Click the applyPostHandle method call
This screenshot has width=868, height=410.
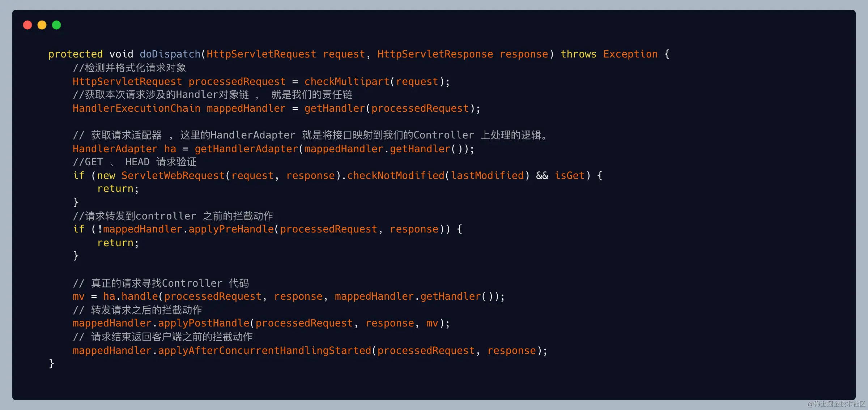[204, 323]
